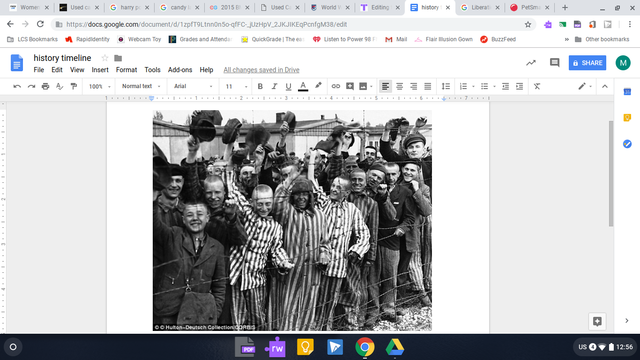
Task: Open activity dashboard trend icon
Action: click(531, 63)
